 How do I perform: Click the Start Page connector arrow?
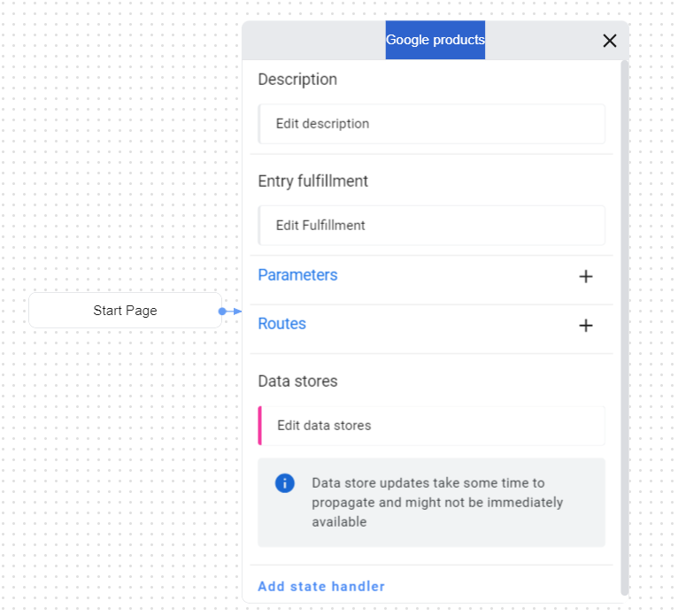tap(230, 312)
